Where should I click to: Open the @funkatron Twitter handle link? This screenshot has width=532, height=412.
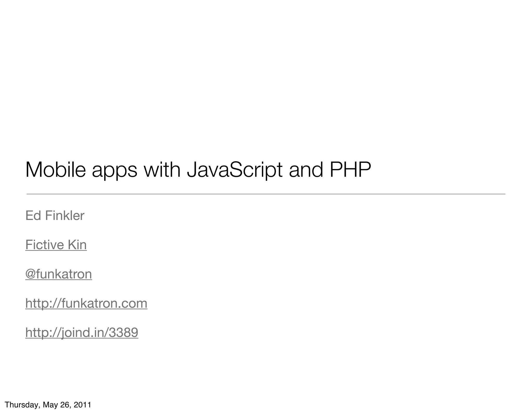[x=59, y=274]
